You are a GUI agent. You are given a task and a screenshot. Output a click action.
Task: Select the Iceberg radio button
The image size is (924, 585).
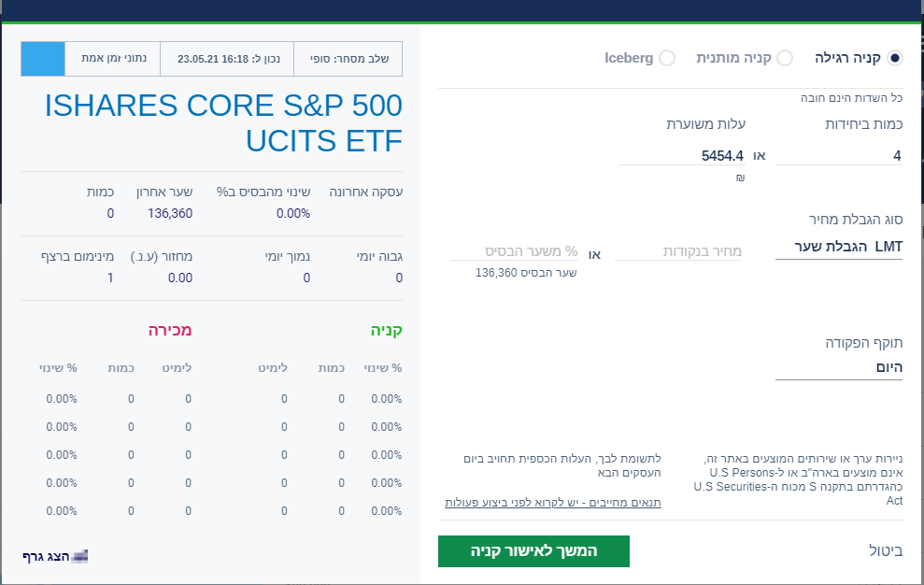666,58
